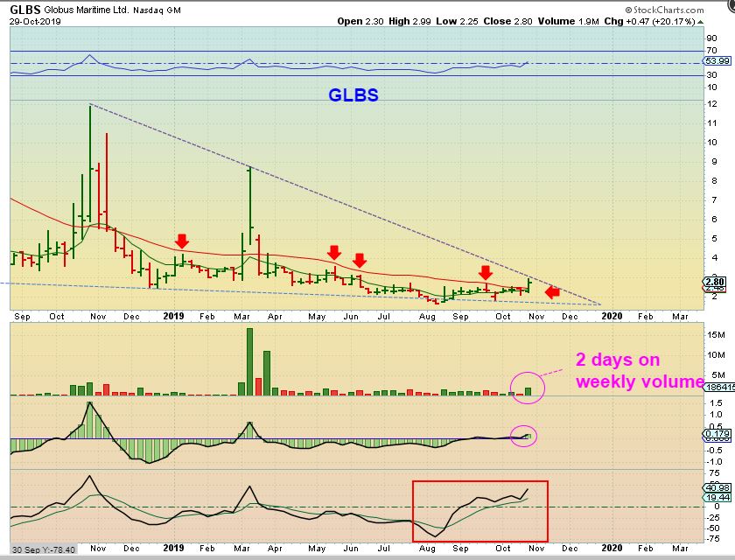735x560 pixels.
Task: Click 2020 on the bottom indicator date axis
Action: click(x=612, y=548)
